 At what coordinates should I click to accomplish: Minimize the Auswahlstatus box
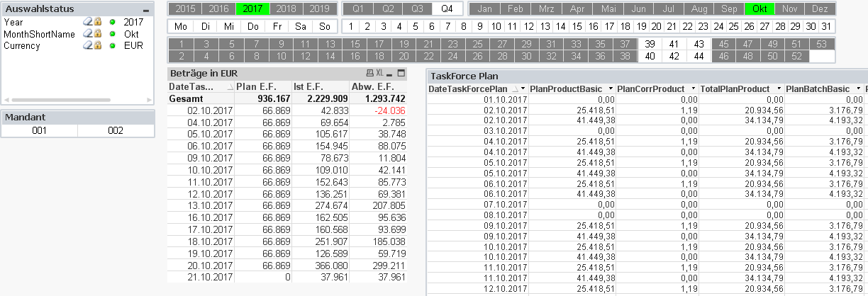[x=146, y=11]
